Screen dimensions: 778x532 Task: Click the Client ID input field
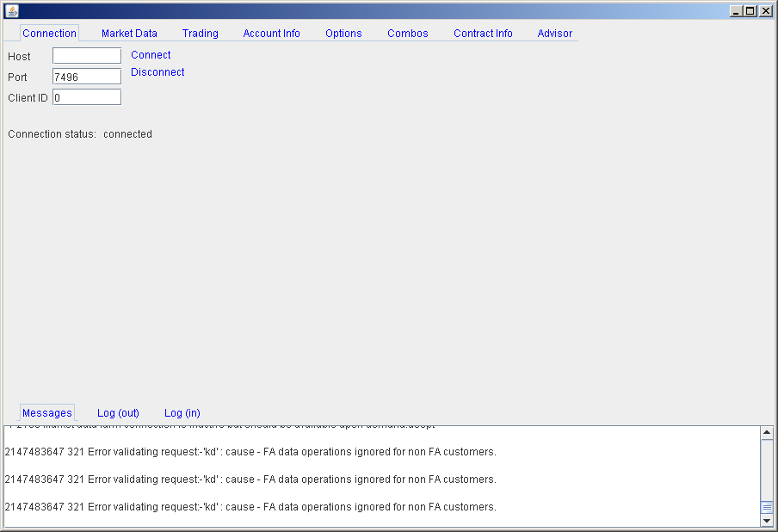(x=87, y=97)
